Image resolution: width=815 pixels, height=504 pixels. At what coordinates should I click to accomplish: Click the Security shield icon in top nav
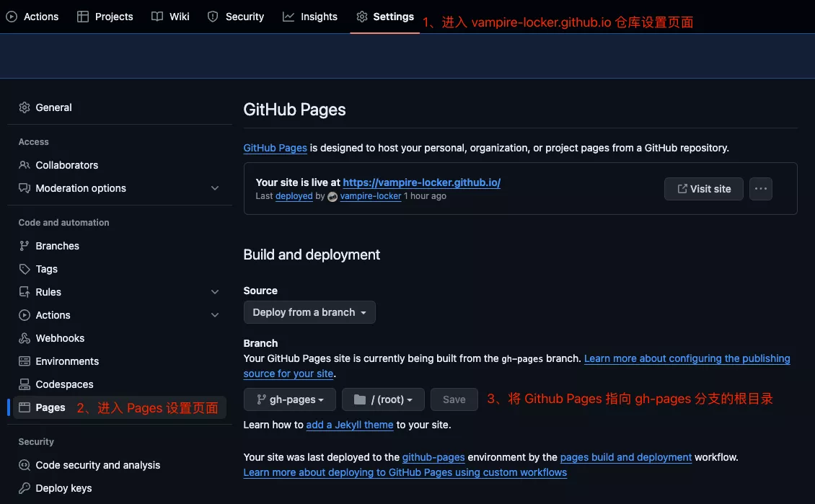tap(213, 17)
